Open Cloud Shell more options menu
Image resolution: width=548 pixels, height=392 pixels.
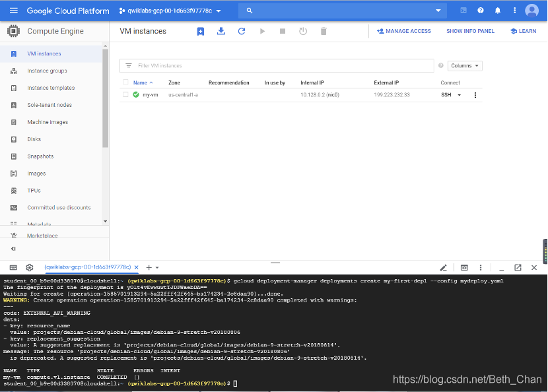(x=481, y=268)
